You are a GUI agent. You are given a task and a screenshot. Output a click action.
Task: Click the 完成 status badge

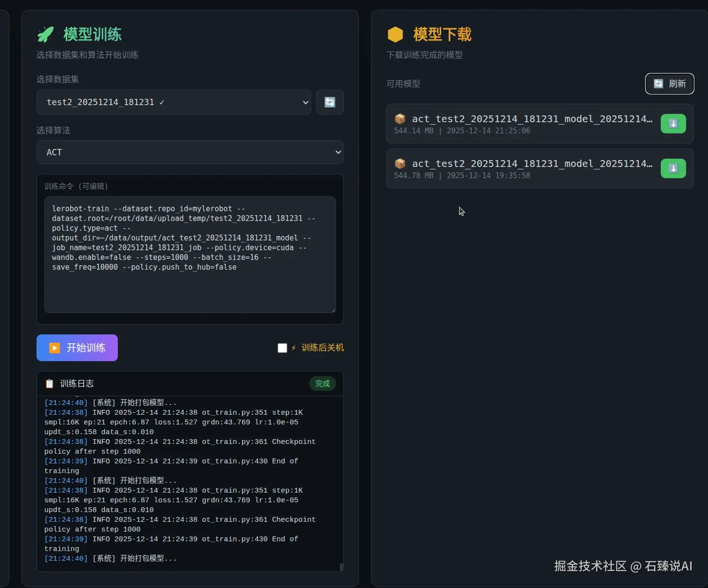coord(322,384)
